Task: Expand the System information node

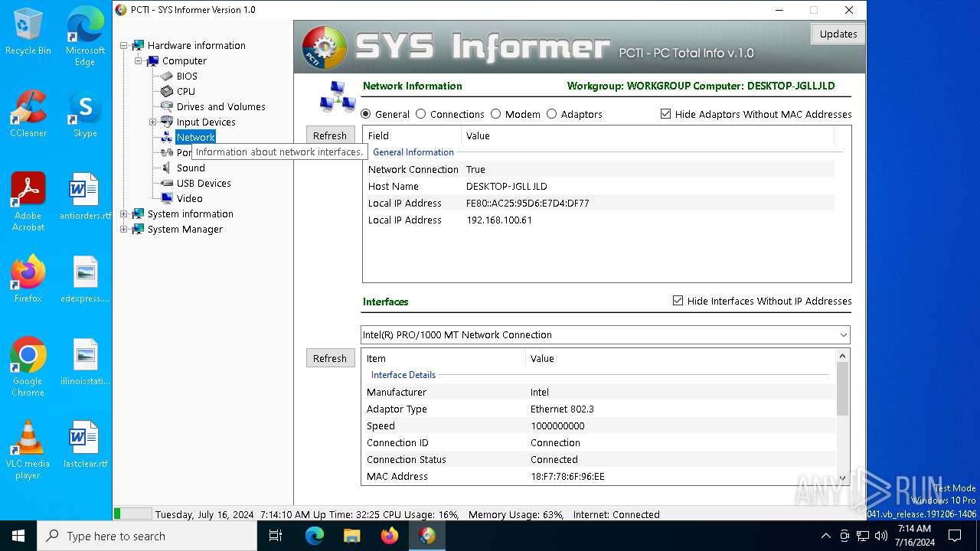Action: point(124,214)
